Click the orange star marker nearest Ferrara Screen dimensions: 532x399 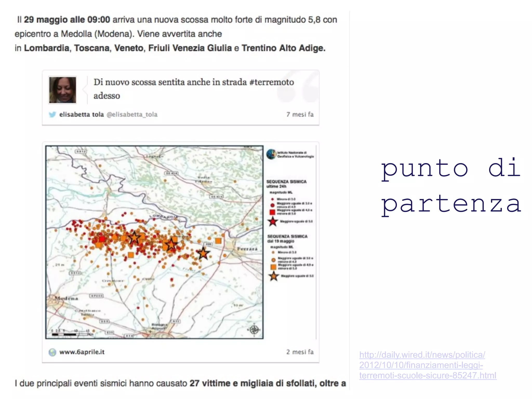pos(203,253)
